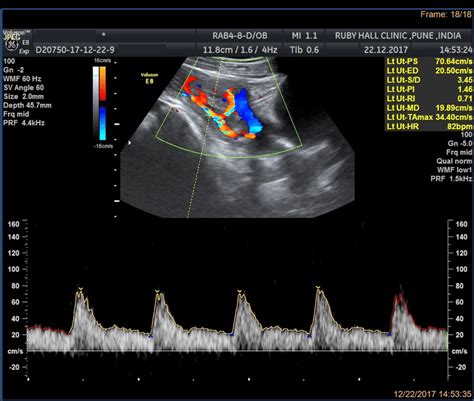
Task: Click the first waveform peak caliper marker
Action: click(80, 290)
